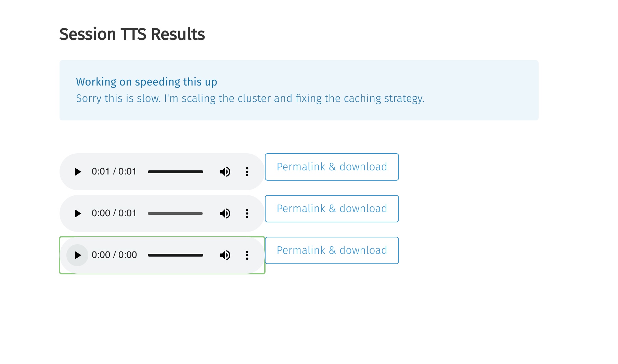Image resolution: width=618 pixels, height=364 pixels.
Task: Click first Permalink & download button
Action: click(332, 167)
